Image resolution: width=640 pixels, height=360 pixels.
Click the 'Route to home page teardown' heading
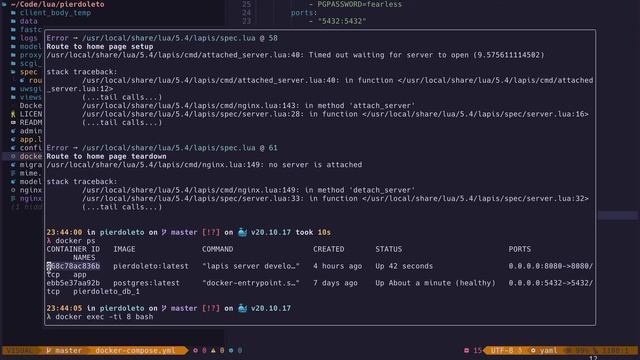click(106, 156)
